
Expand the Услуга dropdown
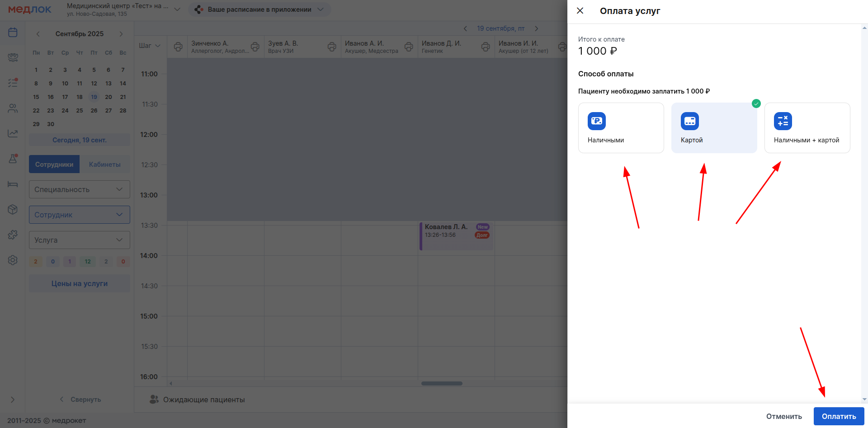tap(80, 240)
